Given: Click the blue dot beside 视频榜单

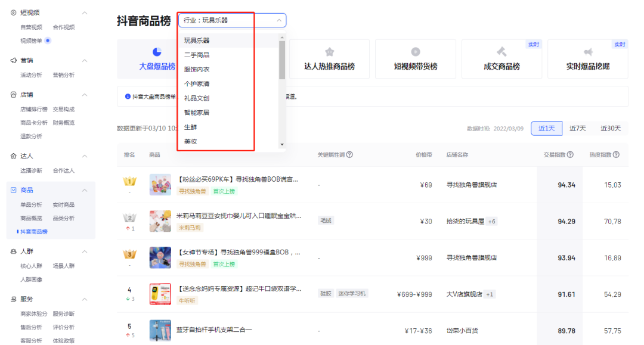Looking at the screenshot, I should point(48,40).
